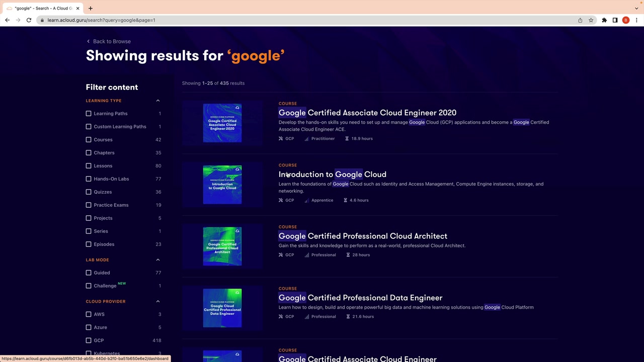Click thumbnail of Associate Cloud Engineer 2020 course

pos(222,123)
